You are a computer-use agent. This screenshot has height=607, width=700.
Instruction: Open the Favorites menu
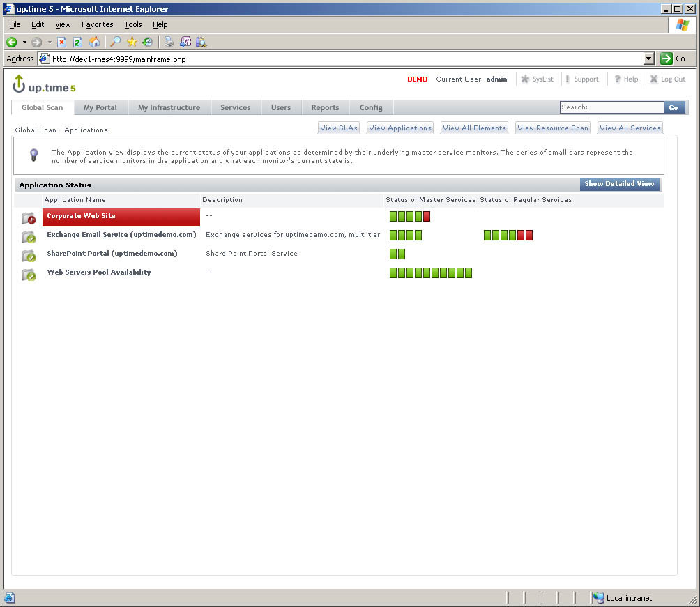point(98,24)
